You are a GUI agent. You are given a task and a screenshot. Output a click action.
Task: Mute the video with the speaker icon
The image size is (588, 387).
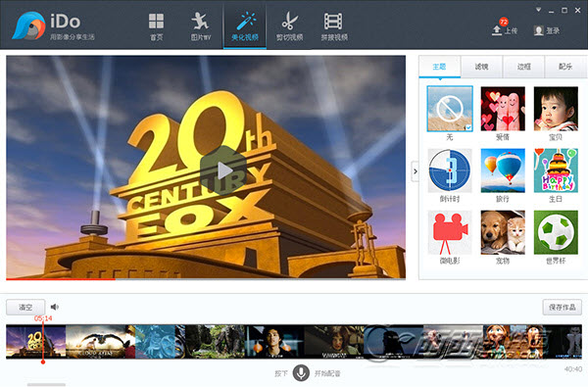[x=55, y=307]
